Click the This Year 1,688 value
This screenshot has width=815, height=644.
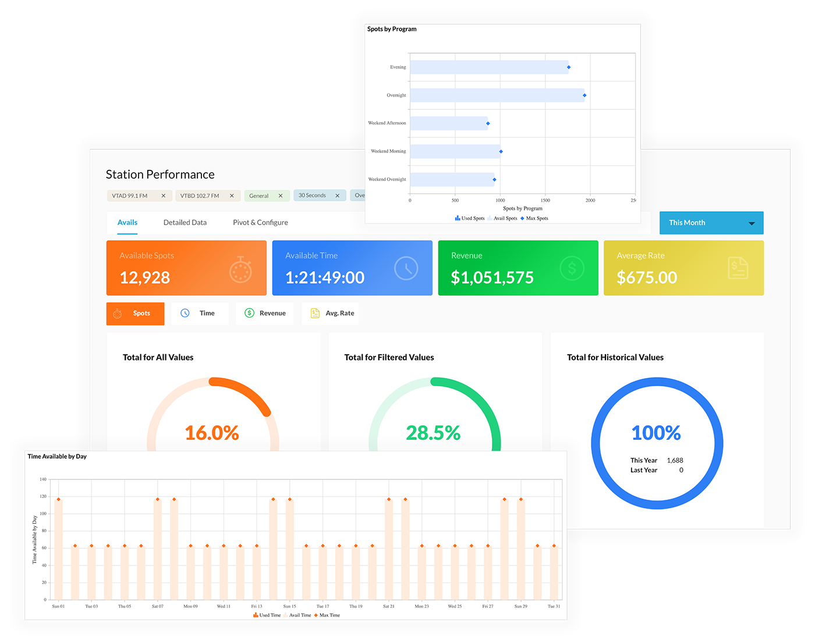[x=675, y=461]
